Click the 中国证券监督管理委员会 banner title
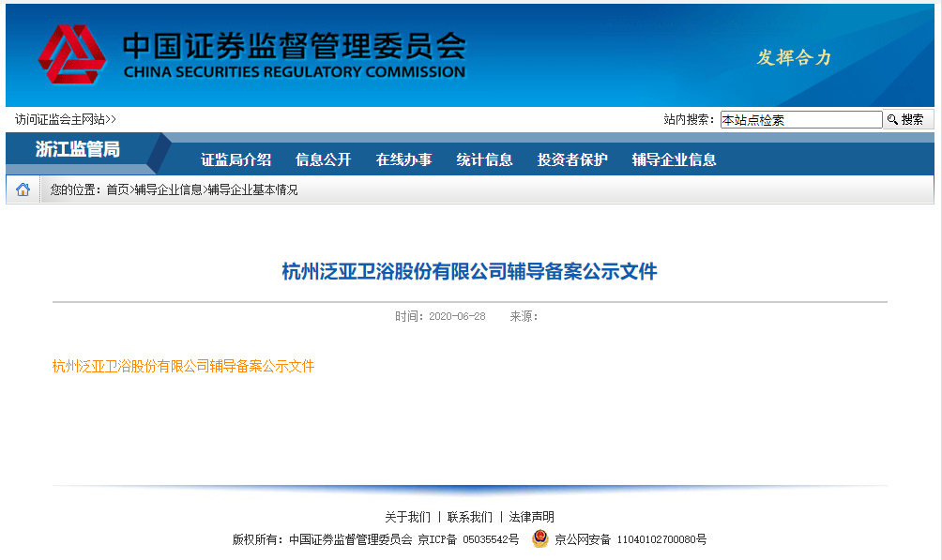Image resolution: width=942 pixels, height=560 pixels. 295,46
